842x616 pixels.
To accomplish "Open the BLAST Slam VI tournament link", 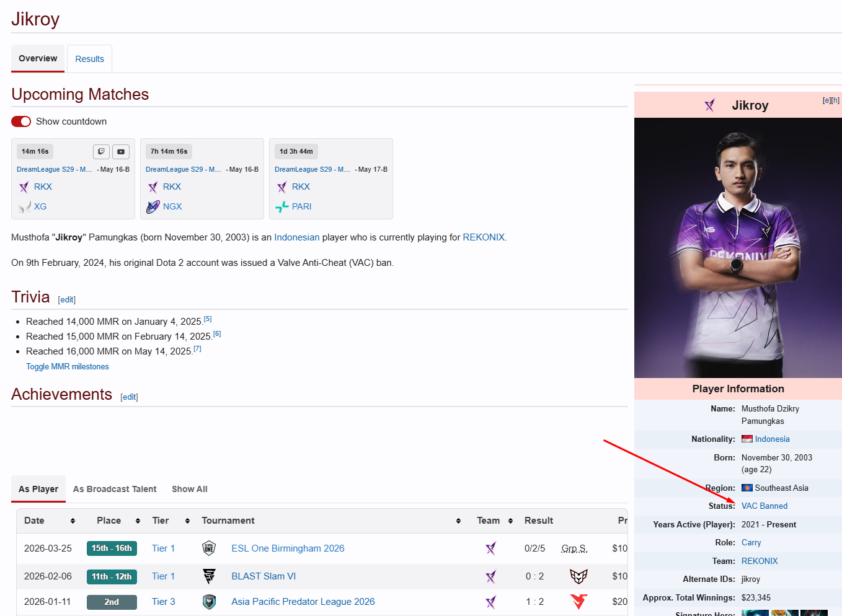I will tap(264, 576).
